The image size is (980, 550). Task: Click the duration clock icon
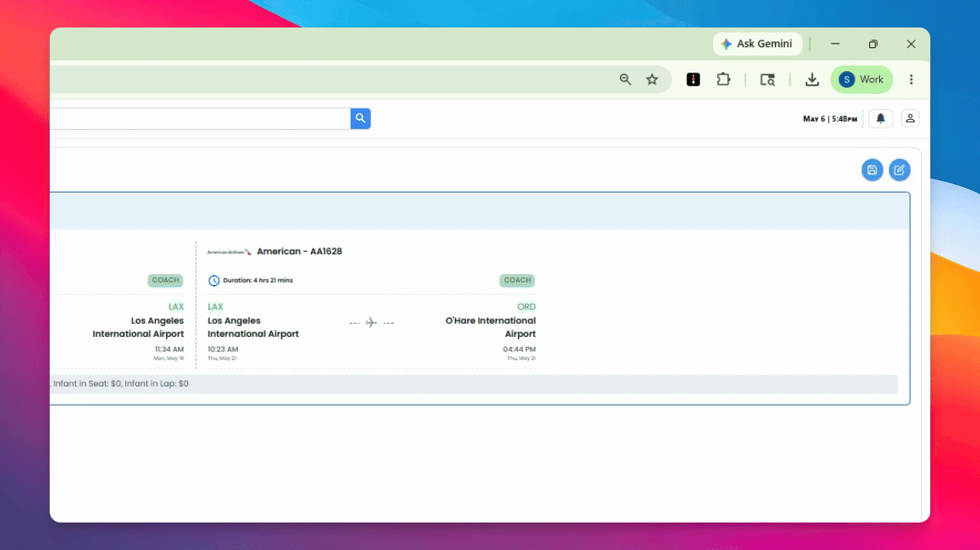tap(214, 280)
